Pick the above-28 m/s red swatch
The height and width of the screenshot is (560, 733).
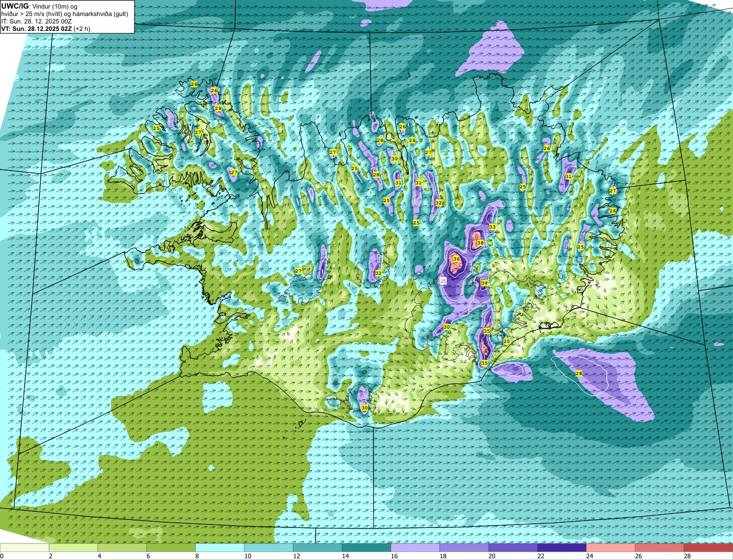[x=708, y=547]
